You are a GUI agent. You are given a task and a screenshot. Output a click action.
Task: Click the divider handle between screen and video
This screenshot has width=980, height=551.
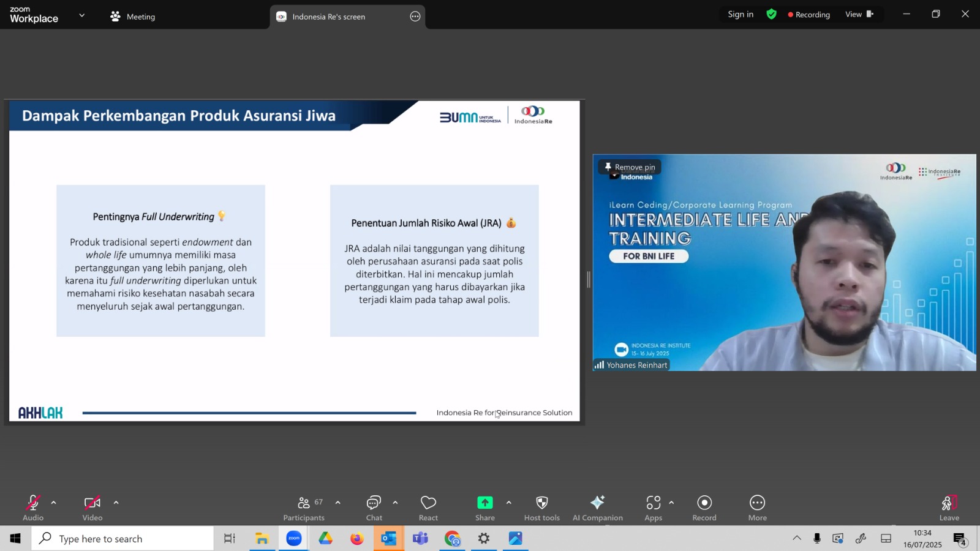tap(589, 280)
